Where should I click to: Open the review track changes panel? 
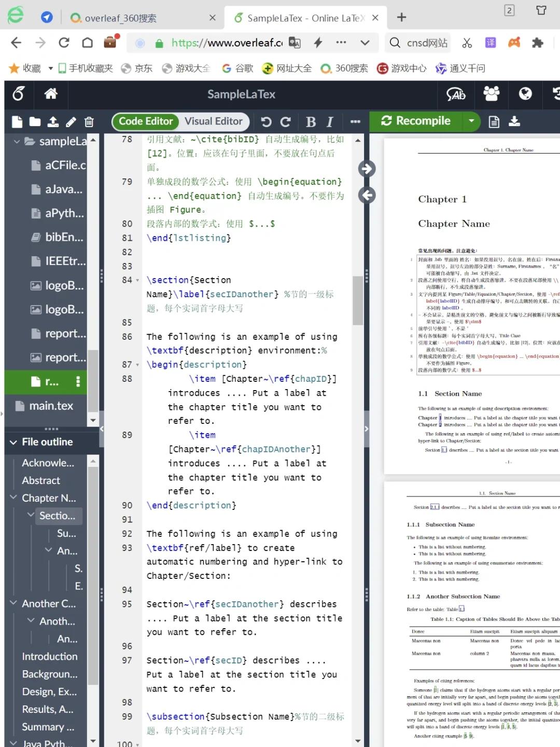456,94
